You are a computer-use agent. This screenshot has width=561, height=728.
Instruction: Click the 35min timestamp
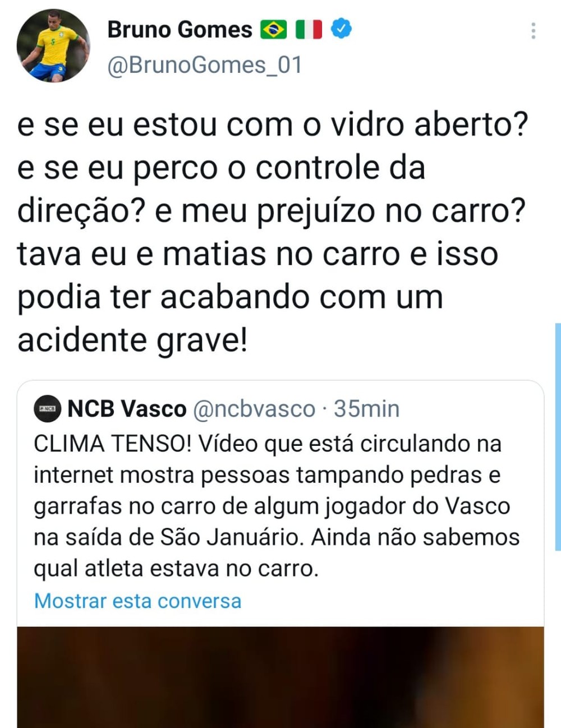366,409
